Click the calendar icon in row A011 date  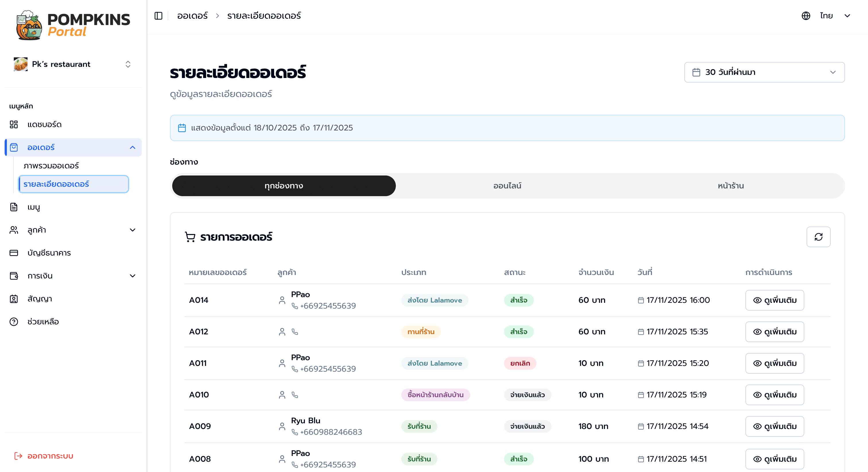tap(641, 363)
